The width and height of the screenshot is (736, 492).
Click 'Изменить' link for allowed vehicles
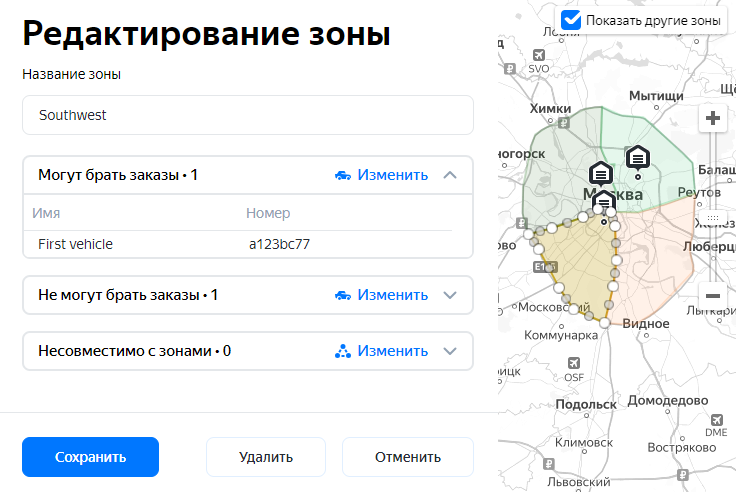click(x=392, y=175)
